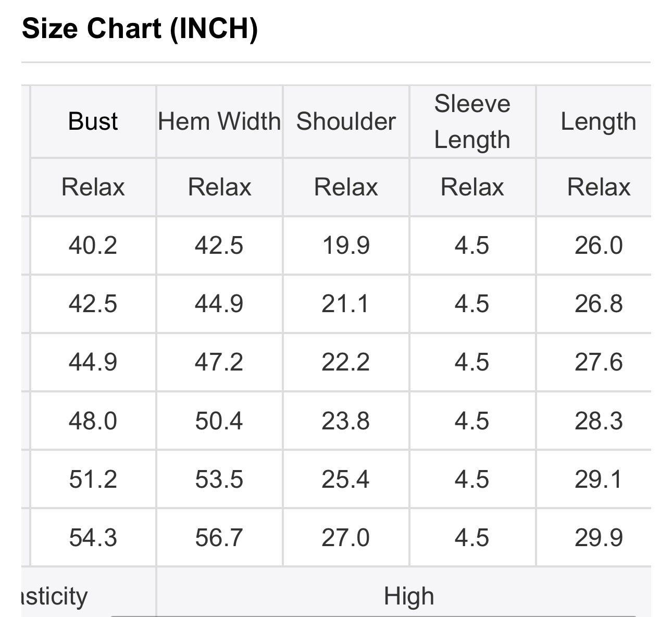Click the Hem Width column header
Viewport: 672px width, 617px height.
coord(219,121)
